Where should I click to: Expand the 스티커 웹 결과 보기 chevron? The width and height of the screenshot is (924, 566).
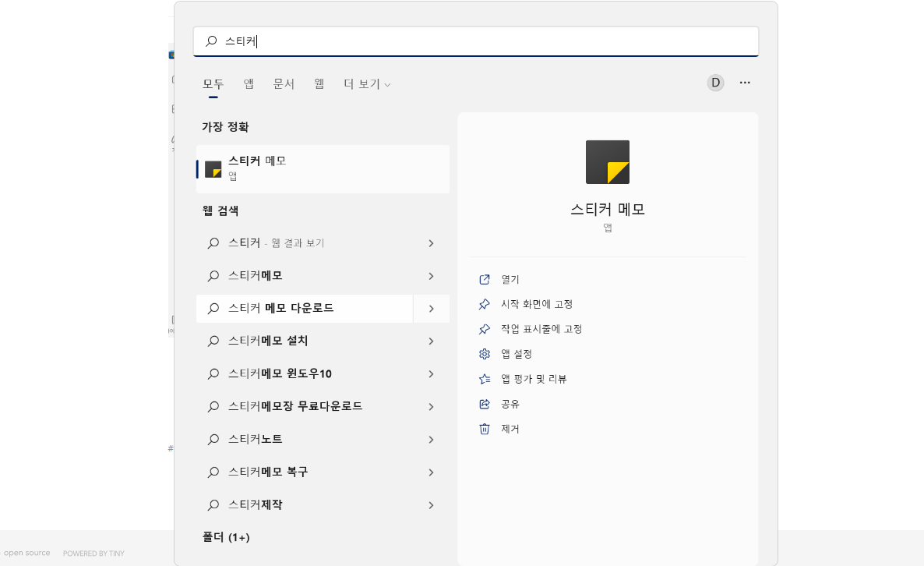432,243
